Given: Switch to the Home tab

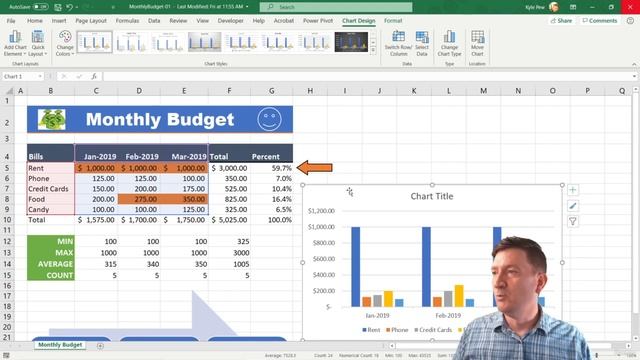Looking at the screenshot, I should point(35,20).
